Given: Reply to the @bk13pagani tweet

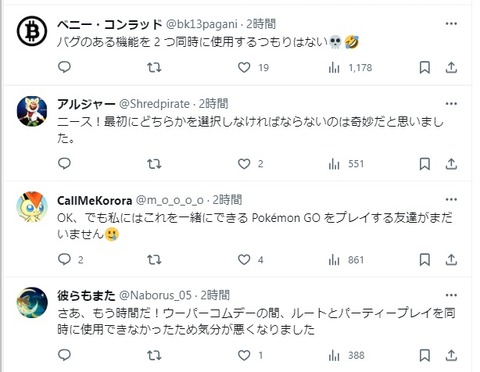Looking at the screenshot, I should tap(64, 68).
